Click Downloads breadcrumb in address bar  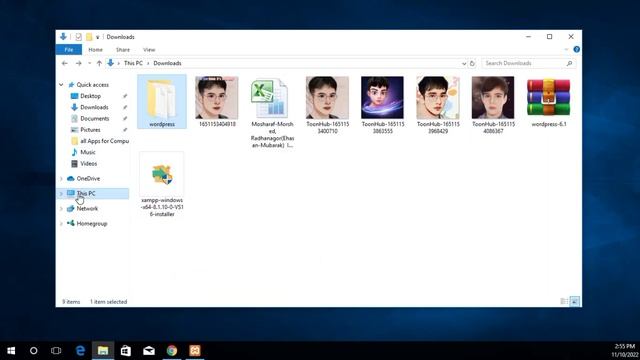[x=167, y=63]
